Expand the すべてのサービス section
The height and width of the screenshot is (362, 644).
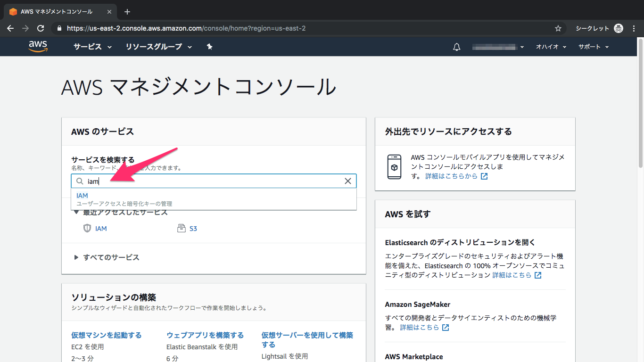pyautogui.click(x=111, y=257)
